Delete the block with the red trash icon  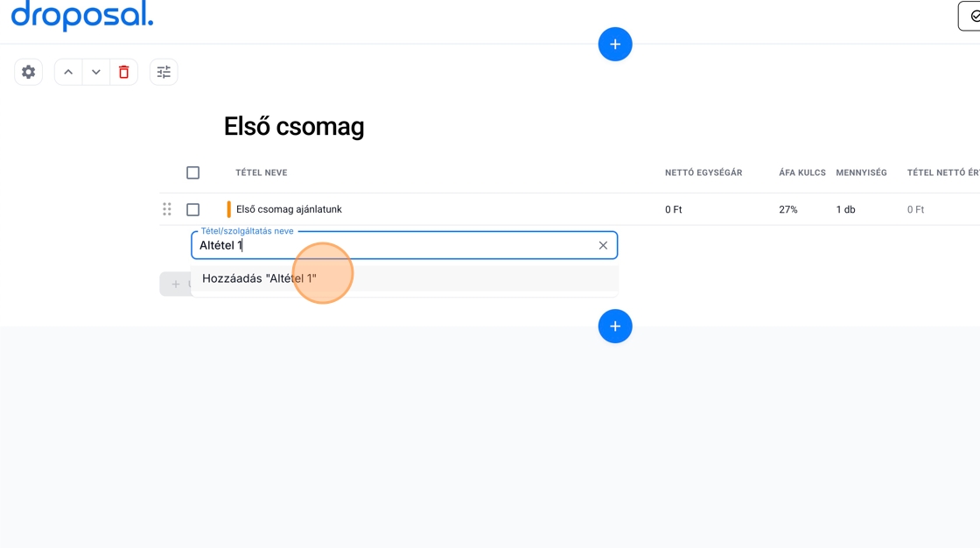[x=123, y=72]
